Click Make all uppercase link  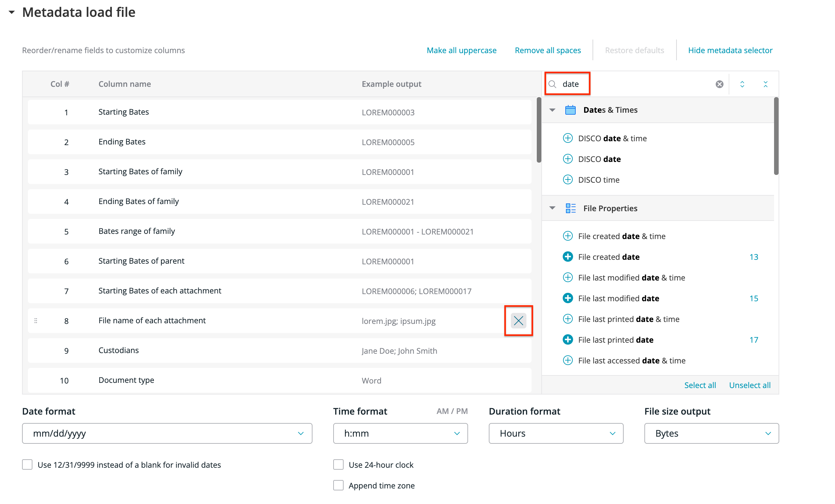(461, 50)
